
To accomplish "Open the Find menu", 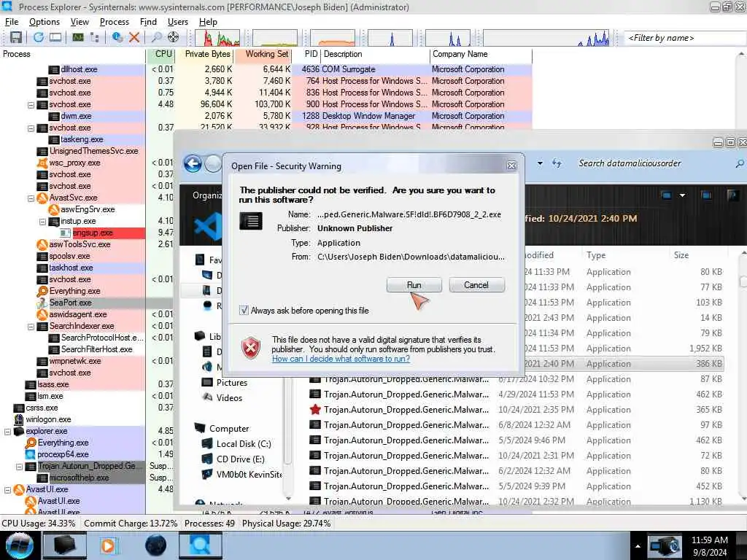I will click(x=148, y=22).
